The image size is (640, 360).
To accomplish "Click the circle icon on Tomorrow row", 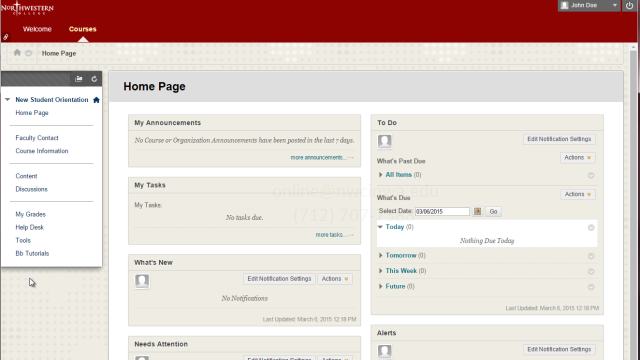I will tap(591, 256).
